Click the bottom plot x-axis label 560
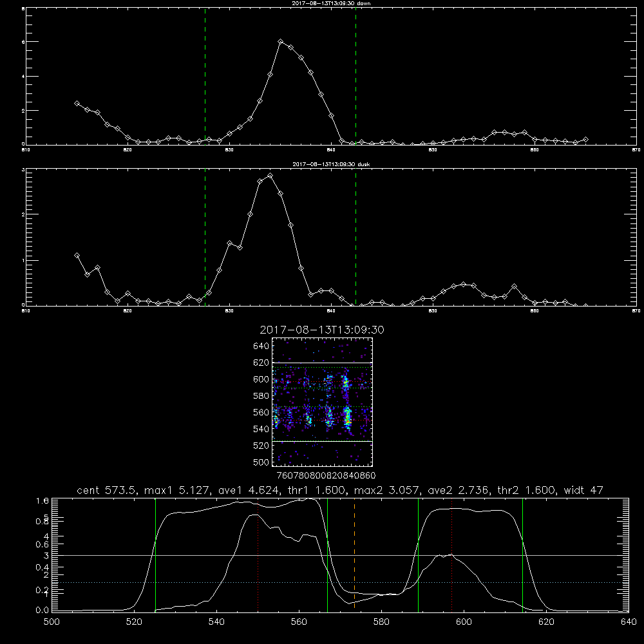Viewport: 644px width, 644px height. [x=299, y=622]
